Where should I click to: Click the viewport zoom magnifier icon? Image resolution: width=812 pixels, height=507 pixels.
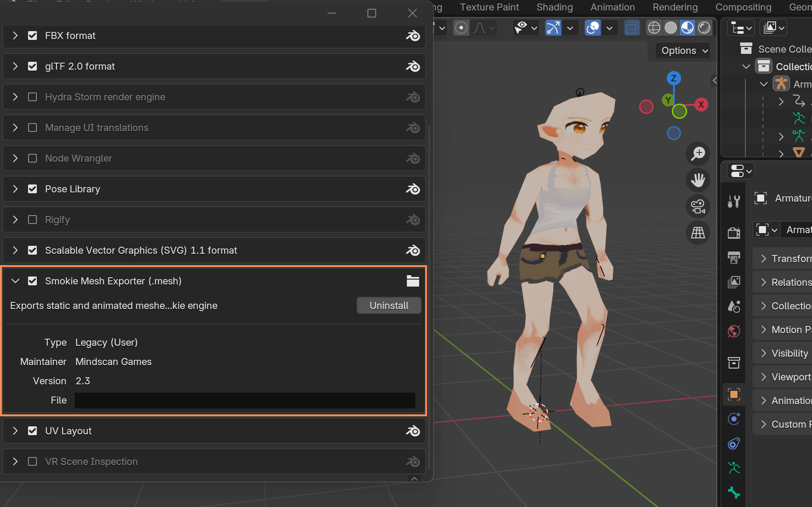click(698, 154)
